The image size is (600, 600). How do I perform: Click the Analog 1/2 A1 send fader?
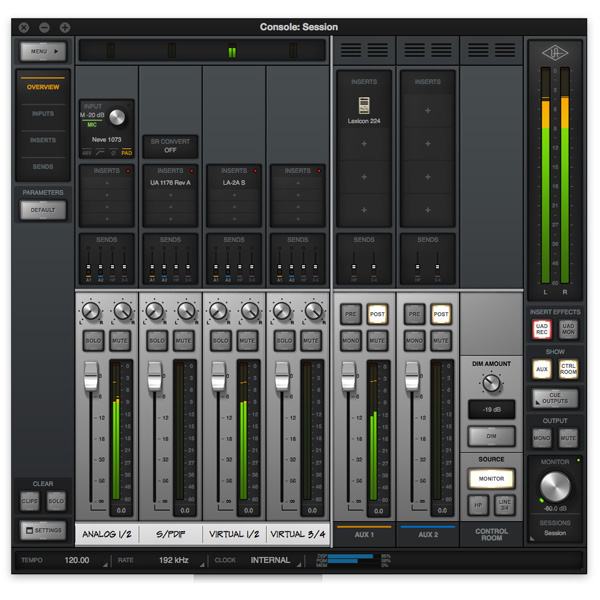pyautogui.click(x=88, y=267)
